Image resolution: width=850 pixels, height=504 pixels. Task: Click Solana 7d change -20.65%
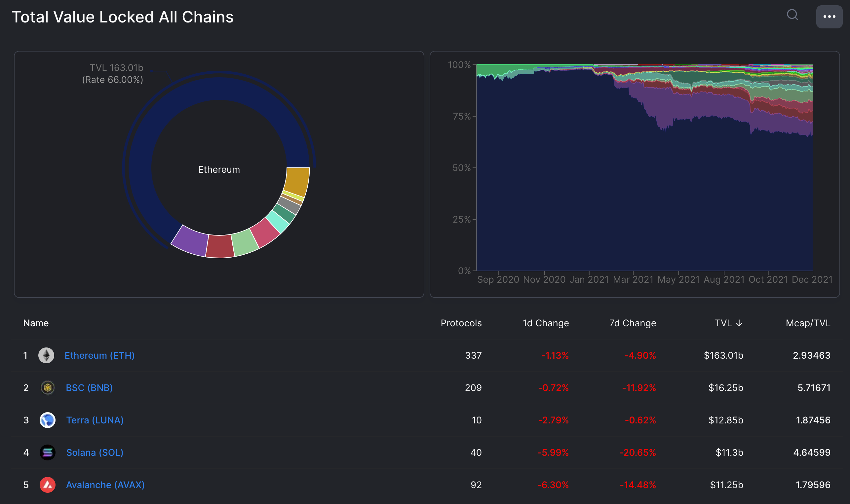[x=638, y=452]
